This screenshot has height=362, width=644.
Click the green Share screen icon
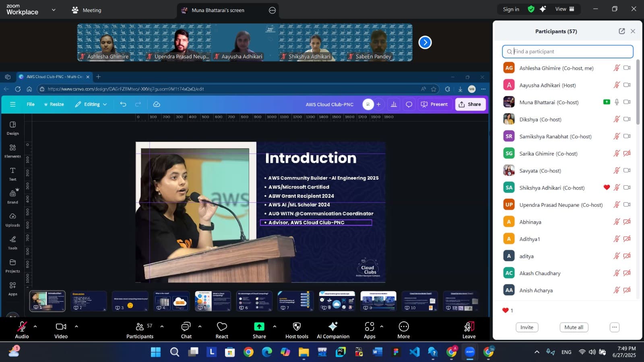pos(259,327)
